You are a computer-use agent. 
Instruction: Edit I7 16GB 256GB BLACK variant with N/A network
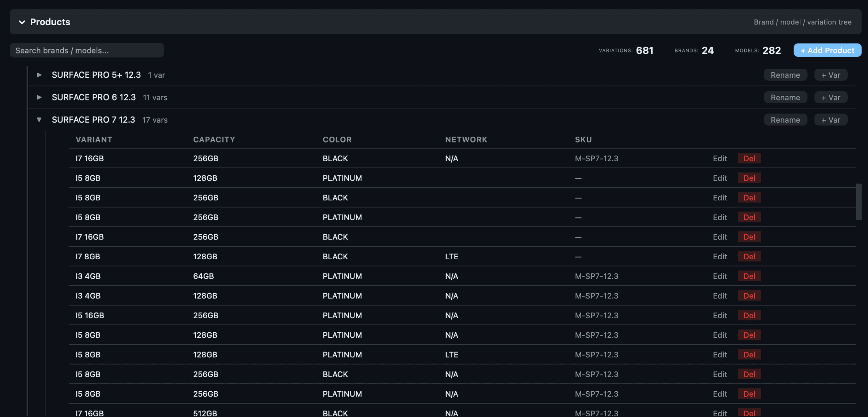[x=720, y=158]
